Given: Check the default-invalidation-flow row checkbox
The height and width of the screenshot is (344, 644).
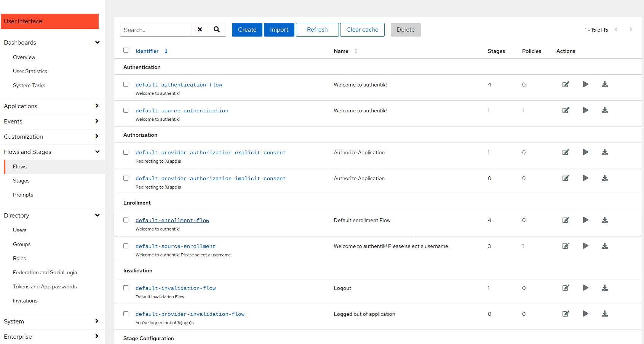Looking at the screenshot, I should tap(126, 288).
